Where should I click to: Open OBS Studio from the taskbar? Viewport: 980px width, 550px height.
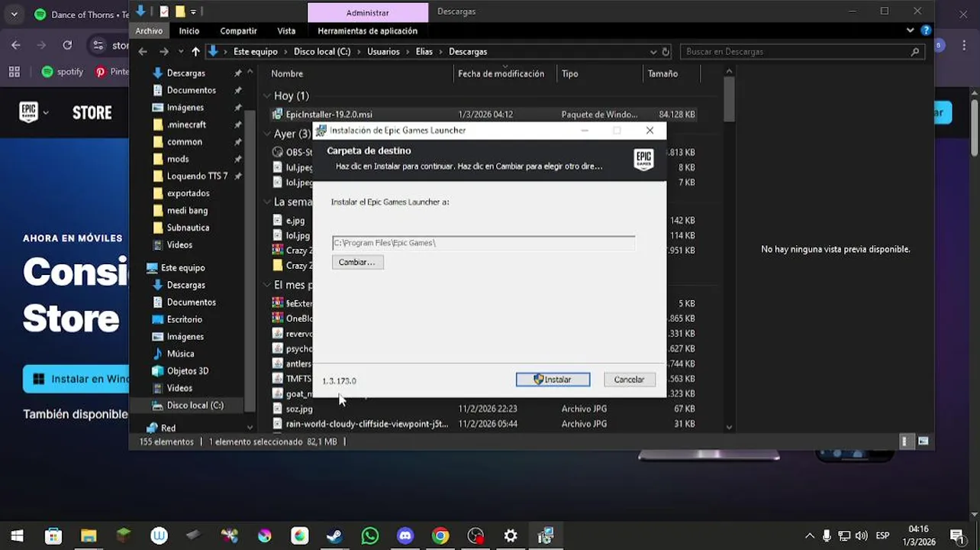(475, 535)
